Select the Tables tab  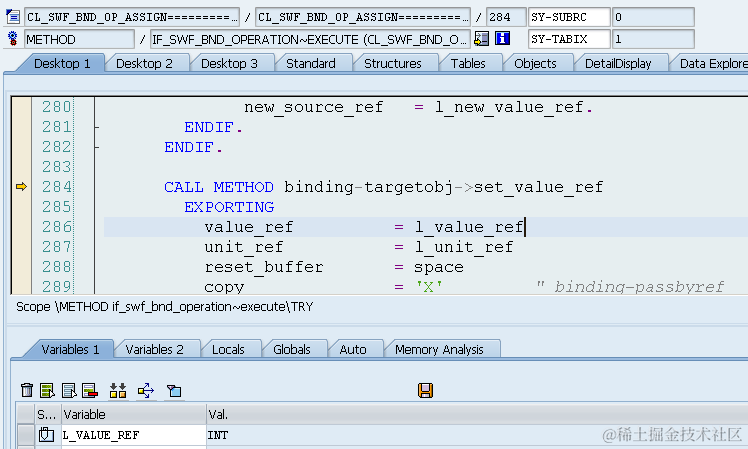pos(468,63)
